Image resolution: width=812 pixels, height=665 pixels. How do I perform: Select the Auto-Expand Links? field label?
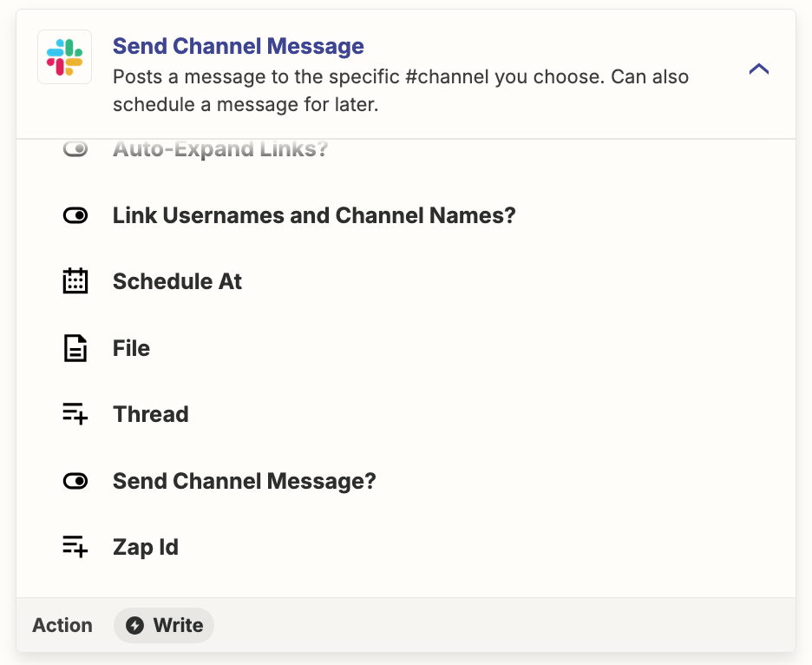(220, 149)
